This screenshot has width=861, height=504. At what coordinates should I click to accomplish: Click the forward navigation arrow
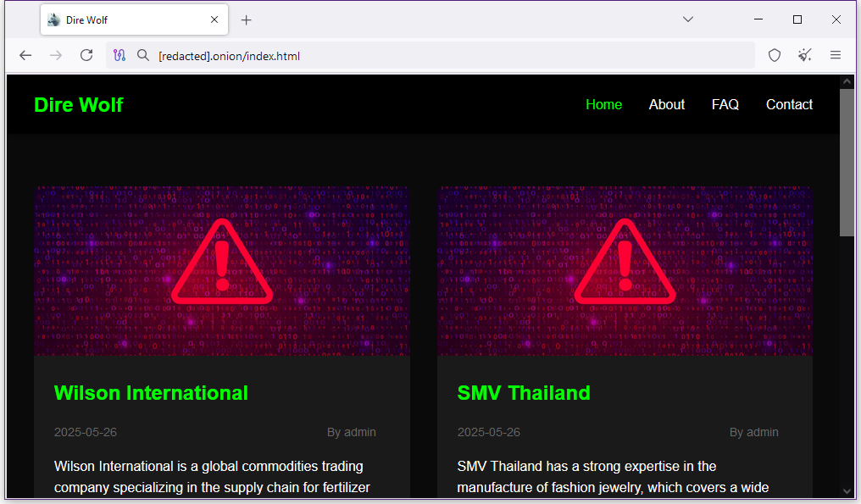tap(55, 55)
